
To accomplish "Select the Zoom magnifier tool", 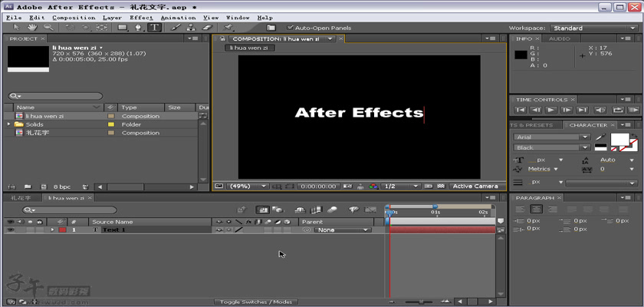I will pyautogui.click(x=48, y=28).
